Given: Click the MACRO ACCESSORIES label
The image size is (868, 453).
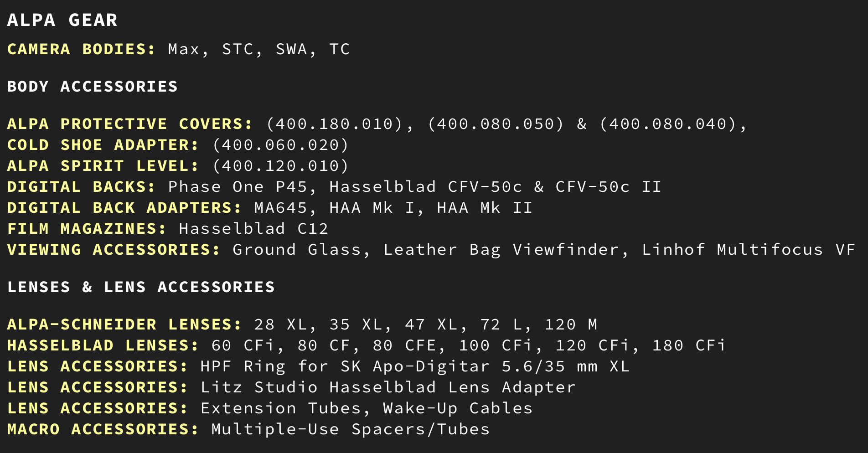Looking at the screenshot, I should click(103, 429).
